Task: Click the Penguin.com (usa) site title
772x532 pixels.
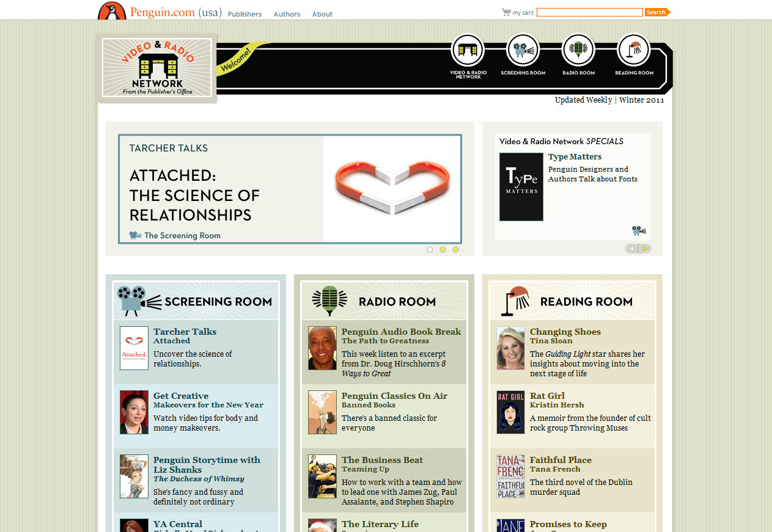Action: (x=176, y=12)
